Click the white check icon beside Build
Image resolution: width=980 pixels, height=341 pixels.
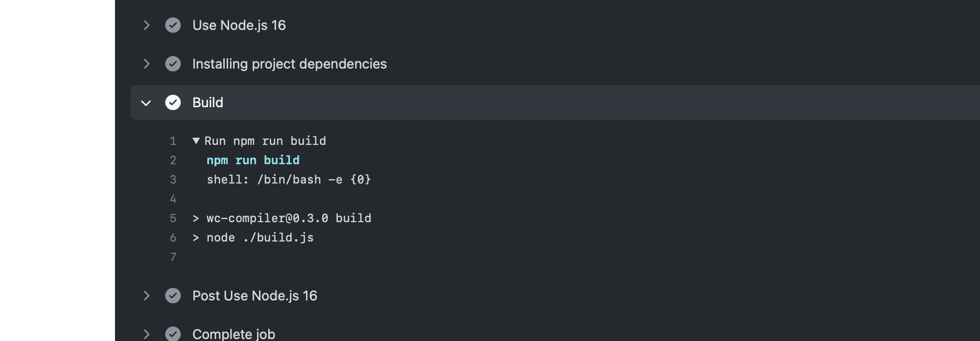(173, 102)
